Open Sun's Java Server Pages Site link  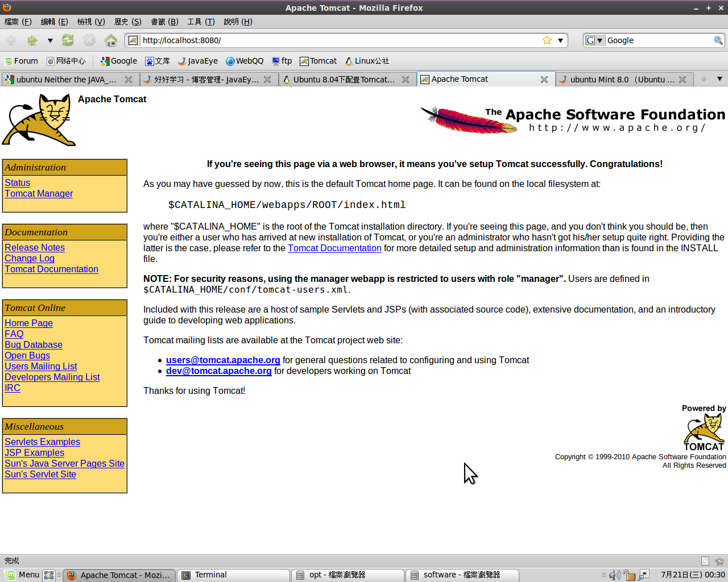(x=64, y=463)
